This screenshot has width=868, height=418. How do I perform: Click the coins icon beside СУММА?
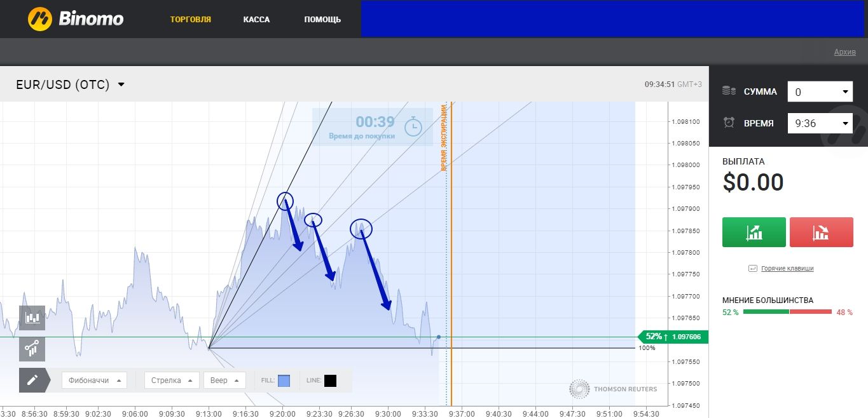[729, 91]
